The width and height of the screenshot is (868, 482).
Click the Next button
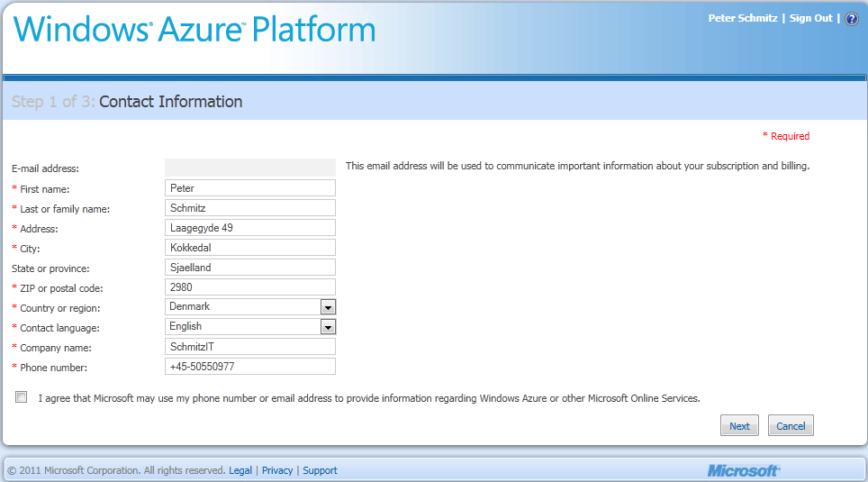click(739, 425)
